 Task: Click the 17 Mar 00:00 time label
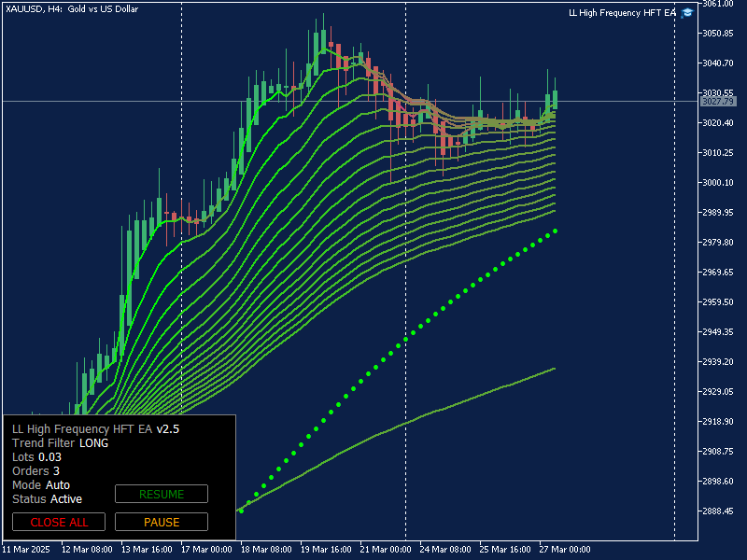[x=206, y=549]
